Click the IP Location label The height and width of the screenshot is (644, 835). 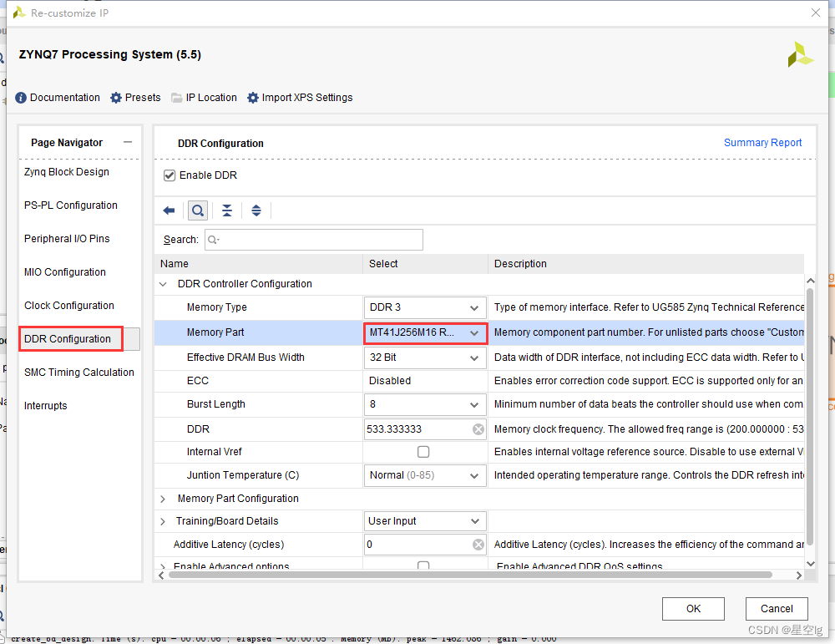[x=211, y=98]
